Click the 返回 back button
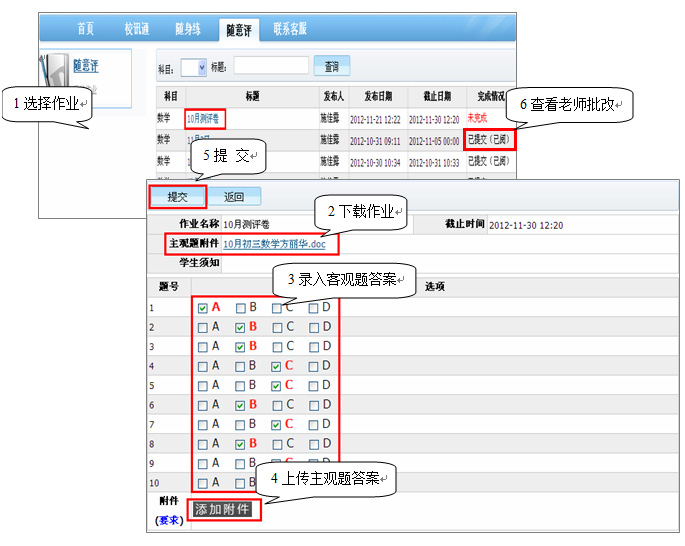This screenshot has width=685, height=546. click(233, 197)
